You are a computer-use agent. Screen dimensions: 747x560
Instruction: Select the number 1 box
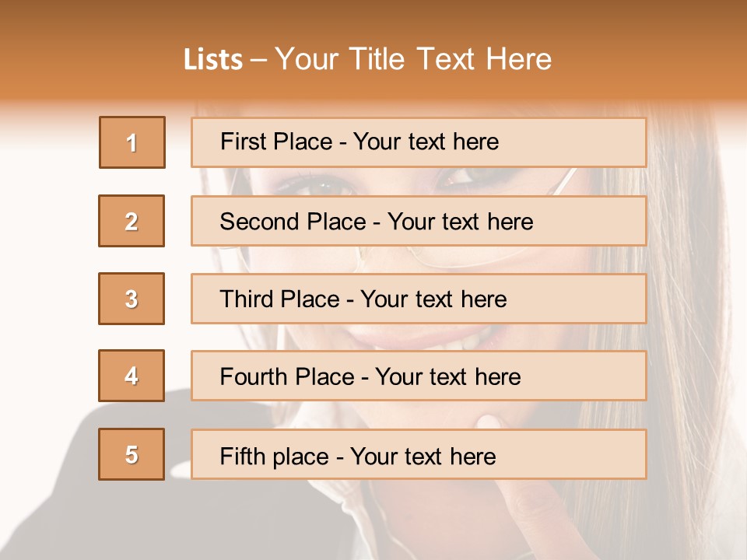(x=132, y=142)
